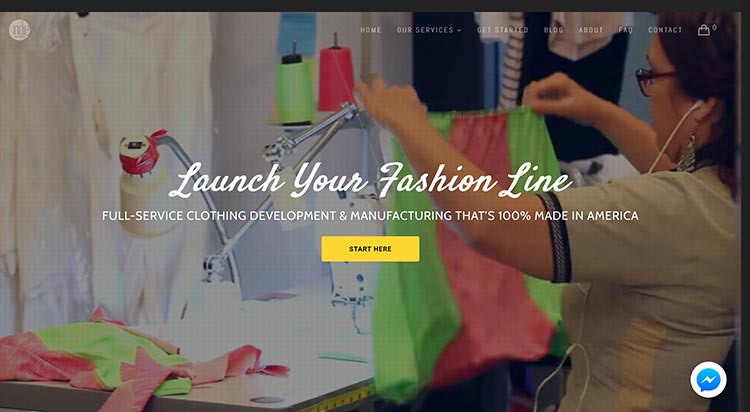
Task: Click the seamstress's glasses in video
Action: point(654,80)
